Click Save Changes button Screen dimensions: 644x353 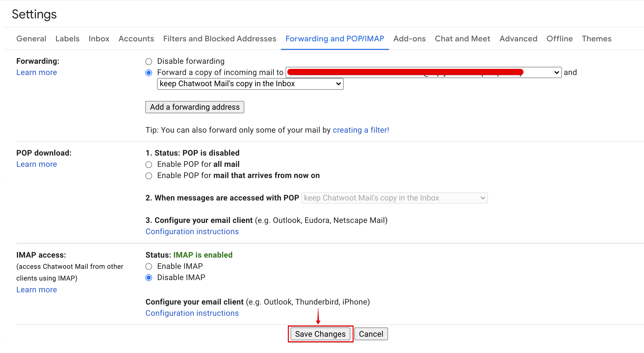coord(320,334)
